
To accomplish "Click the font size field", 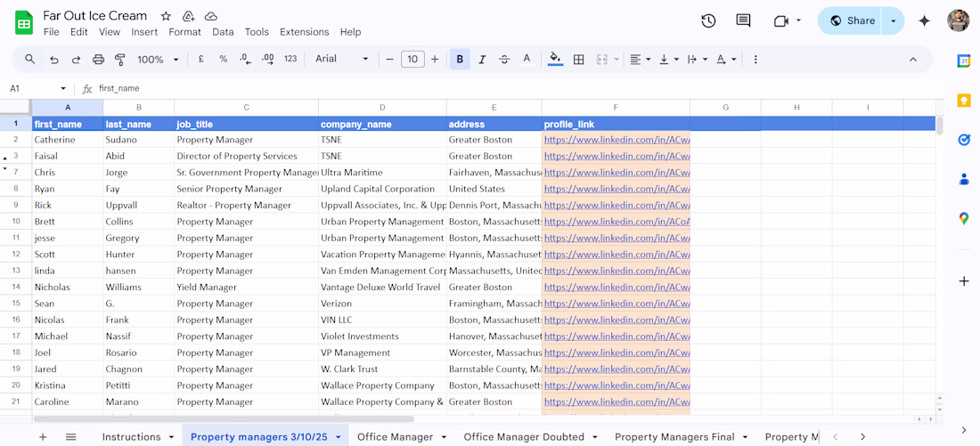I will [x=412, y=60].
